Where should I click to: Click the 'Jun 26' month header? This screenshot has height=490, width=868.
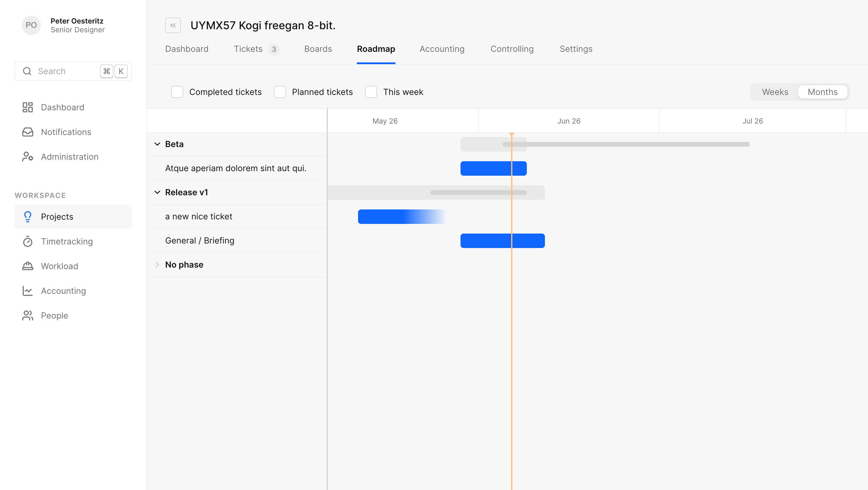pos(569,121)
